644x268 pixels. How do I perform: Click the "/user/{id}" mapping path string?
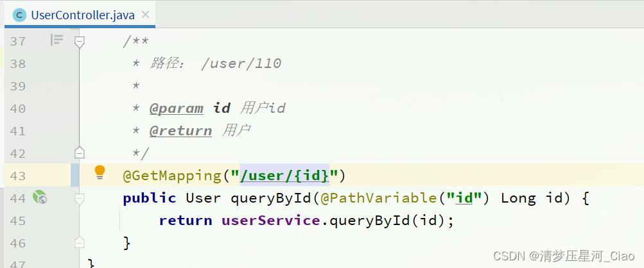[x=284, y=176]
